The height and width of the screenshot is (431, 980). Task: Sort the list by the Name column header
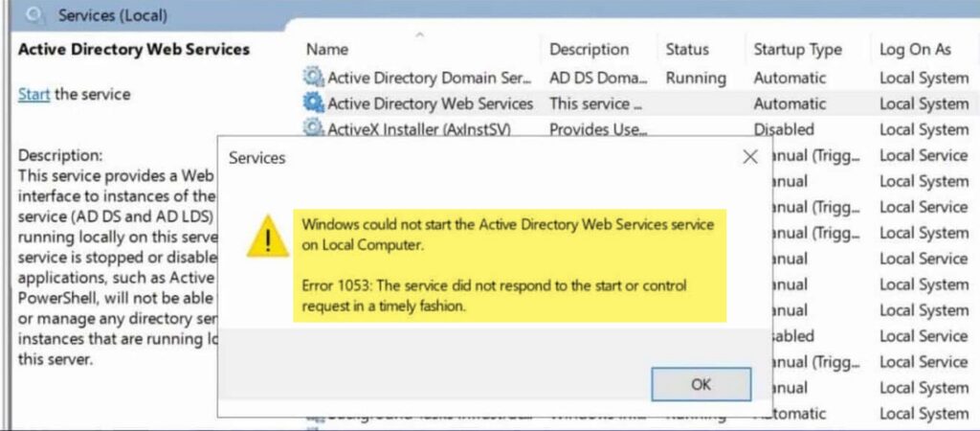pos(327,50)
